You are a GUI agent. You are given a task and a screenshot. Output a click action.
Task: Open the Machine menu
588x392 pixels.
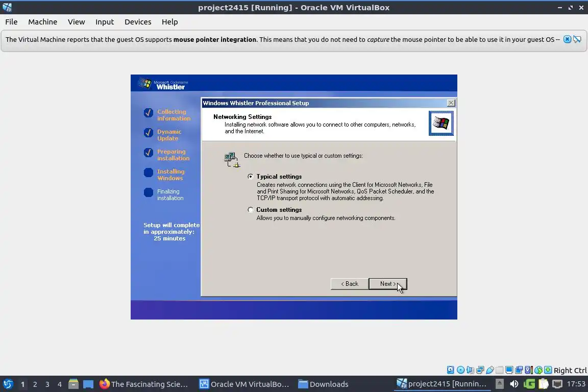coord(43,22)
